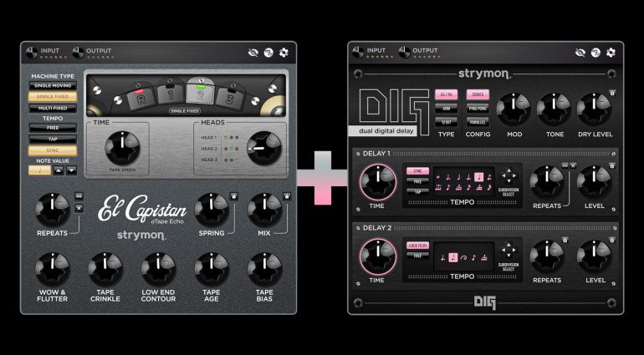Open help question mark in DIG plugin
This screenshot has height=355, width=644.
pyautogui.click(x=595, y=53)
